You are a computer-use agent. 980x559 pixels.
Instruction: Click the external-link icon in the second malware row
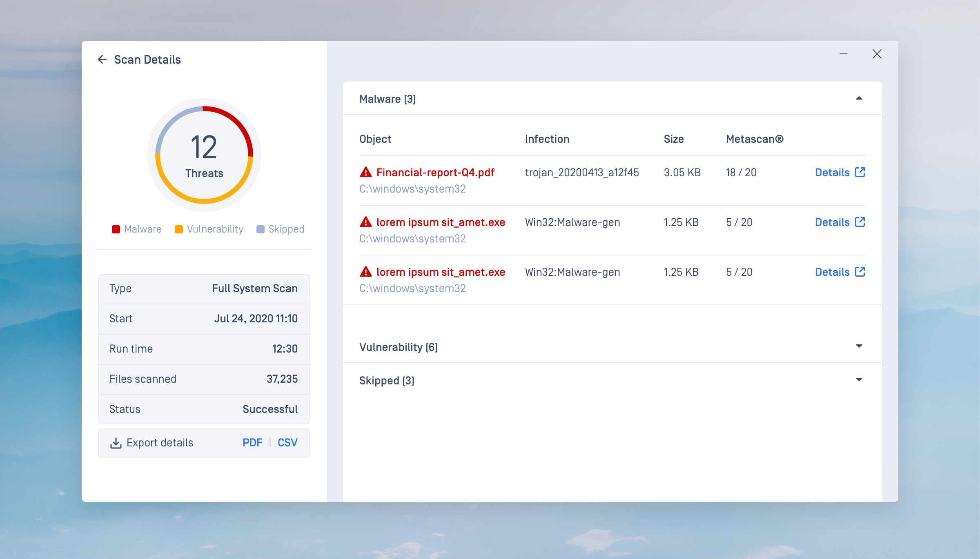pos(860,222)
